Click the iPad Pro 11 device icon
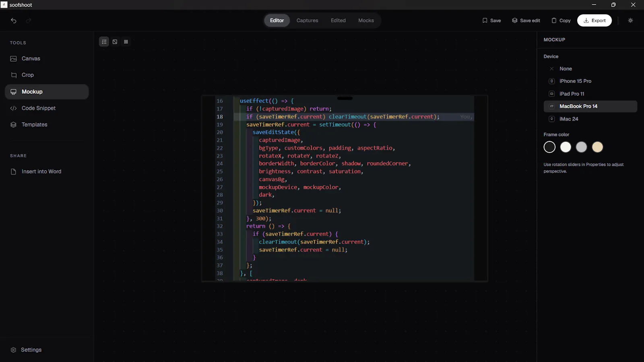This screenshot has width=644, height=362. click(552, 94)
